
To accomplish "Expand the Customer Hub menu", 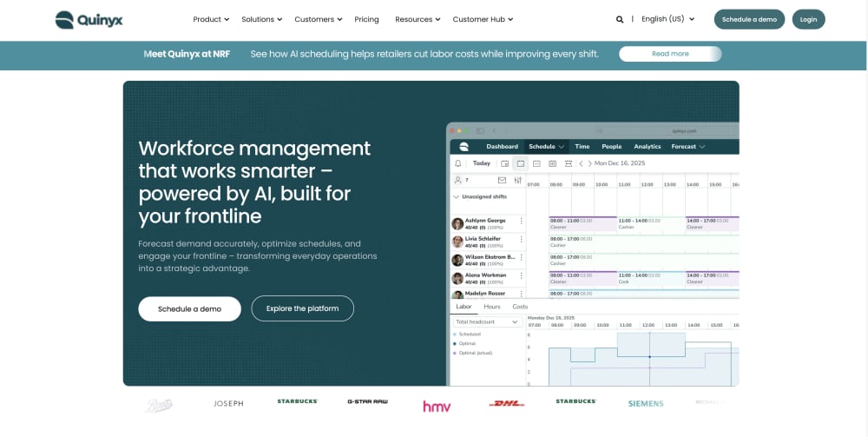I will 483,19.
